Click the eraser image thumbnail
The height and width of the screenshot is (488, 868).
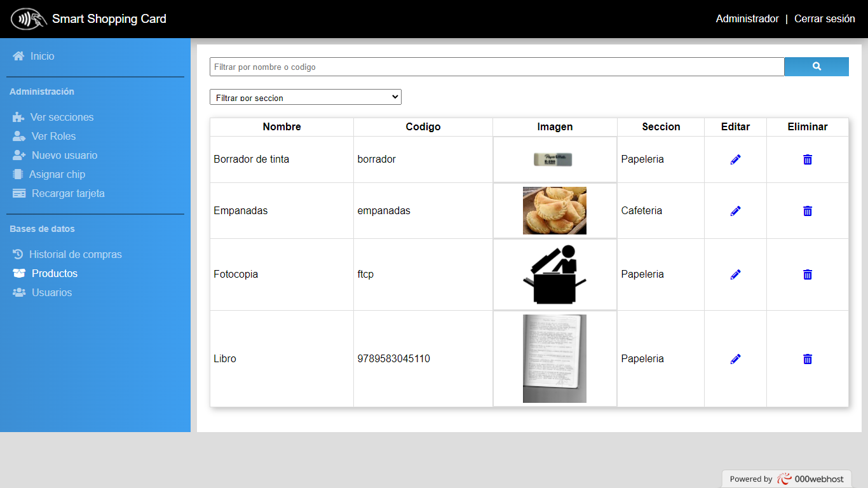tap(553, 159)
